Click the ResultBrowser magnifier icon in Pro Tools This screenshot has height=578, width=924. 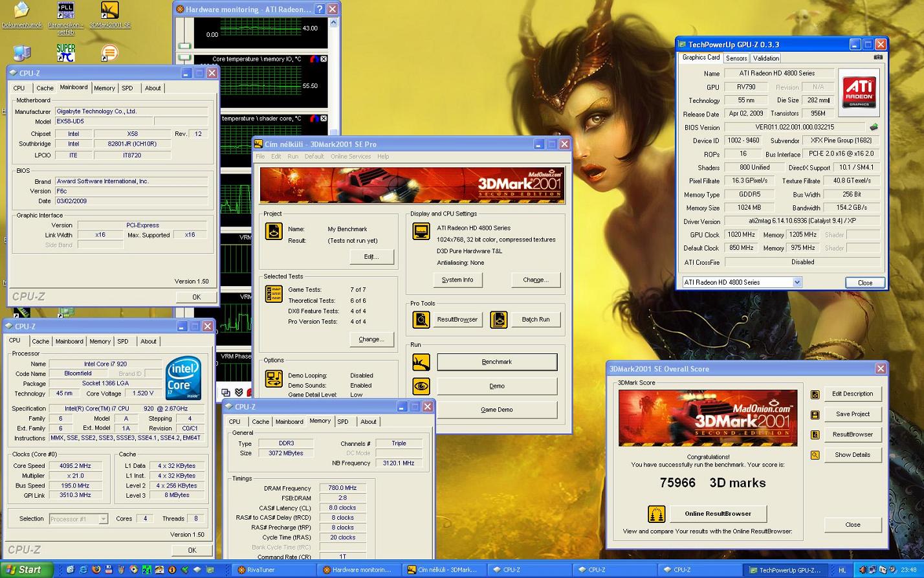pos(421,319)
